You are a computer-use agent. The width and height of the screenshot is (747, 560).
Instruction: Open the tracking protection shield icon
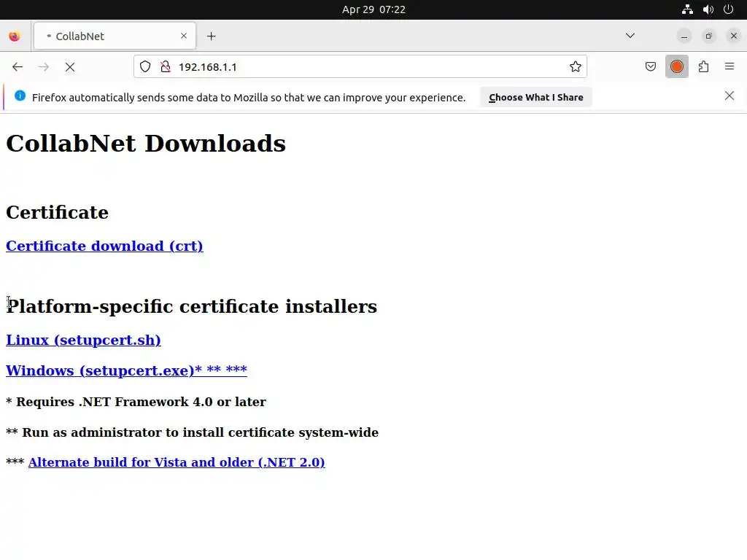pos(145,66)
